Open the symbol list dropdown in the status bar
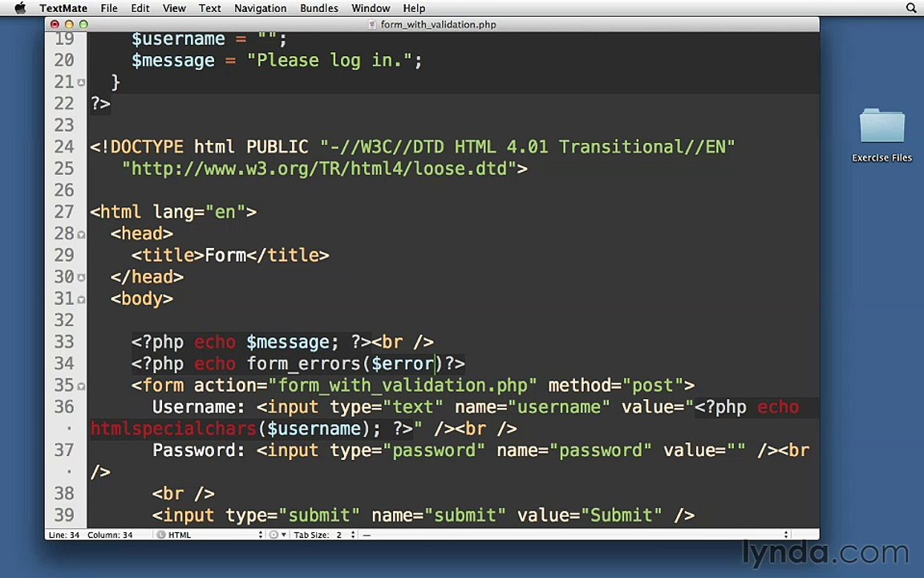 point(575,535)
